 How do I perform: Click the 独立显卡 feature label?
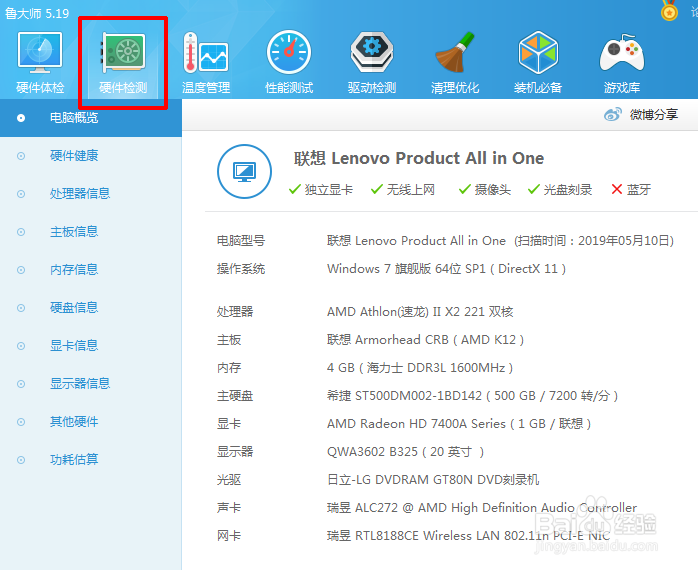329,190
